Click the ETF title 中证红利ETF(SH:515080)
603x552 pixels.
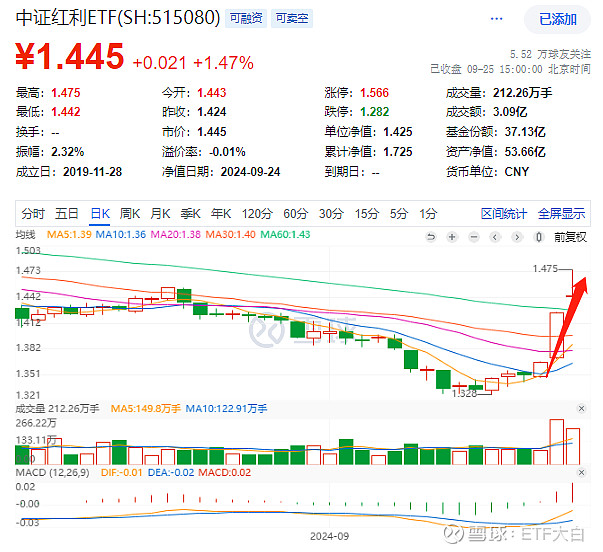118,18
